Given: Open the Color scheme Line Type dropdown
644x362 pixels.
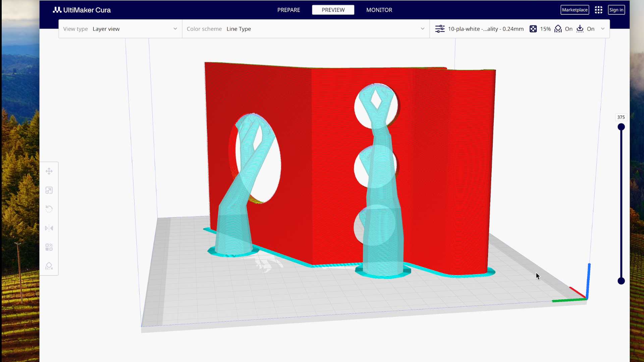Looking at the screenshot, I should click(305, 29).
